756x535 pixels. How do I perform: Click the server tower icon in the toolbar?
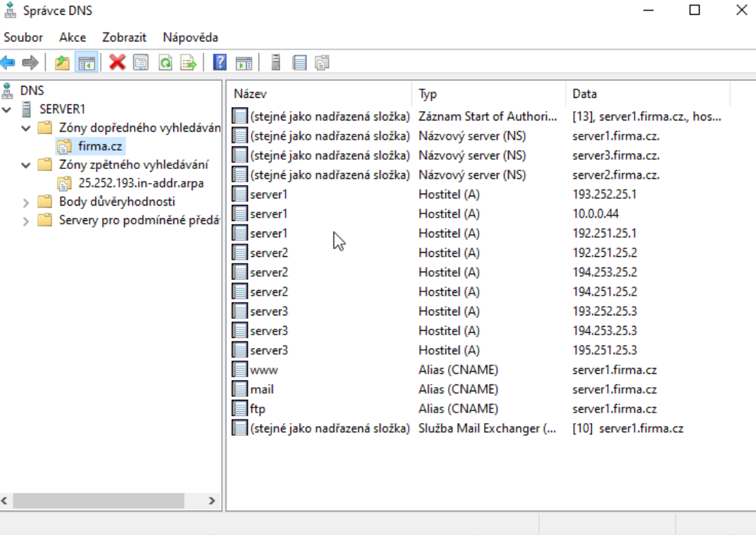click(275, 63)
